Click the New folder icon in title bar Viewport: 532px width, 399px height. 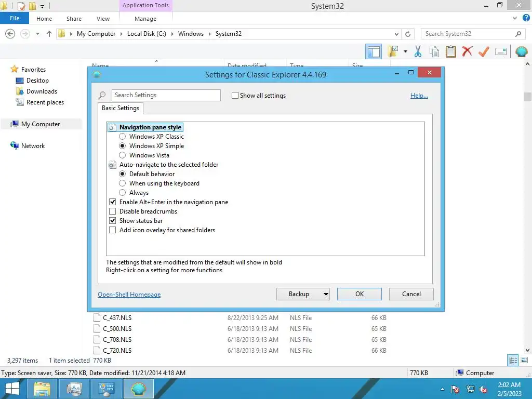pos(32,6)
